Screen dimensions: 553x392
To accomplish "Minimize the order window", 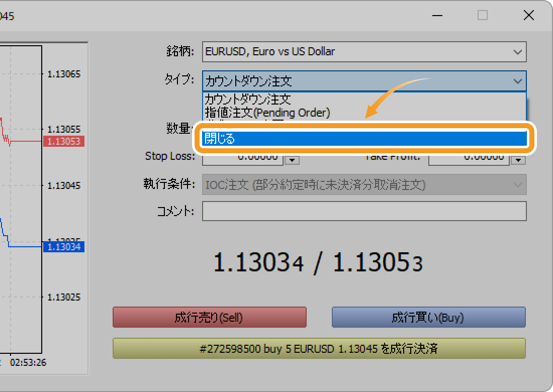I will coord(437,16).
